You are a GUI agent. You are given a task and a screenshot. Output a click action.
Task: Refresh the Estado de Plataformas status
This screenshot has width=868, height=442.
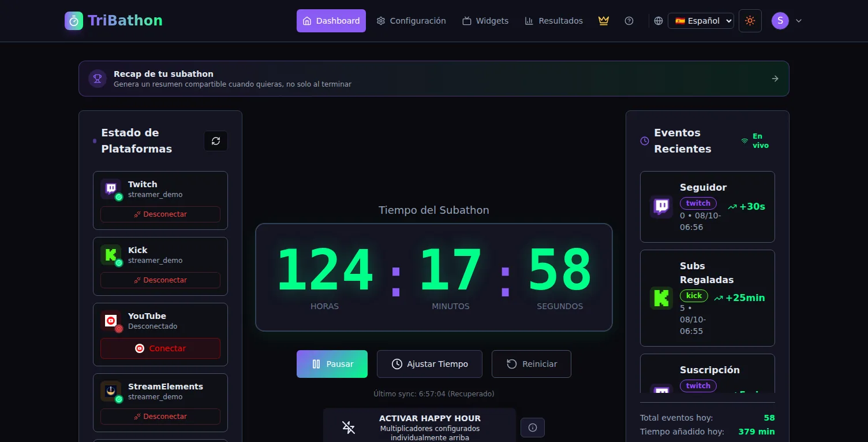click(216, 141)
